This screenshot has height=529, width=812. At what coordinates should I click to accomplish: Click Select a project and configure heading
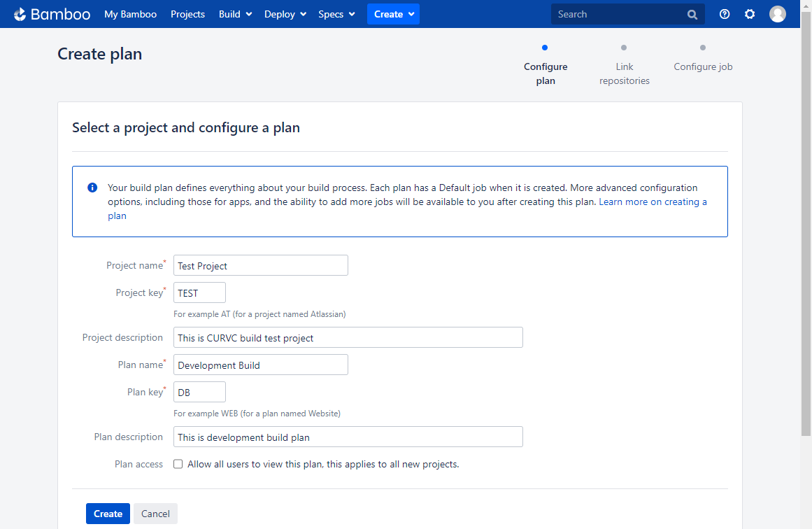186,128
